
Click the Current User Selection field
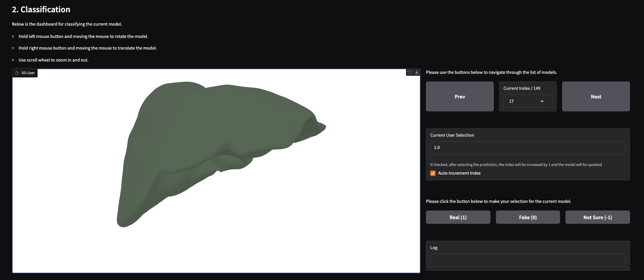(527, 148)
